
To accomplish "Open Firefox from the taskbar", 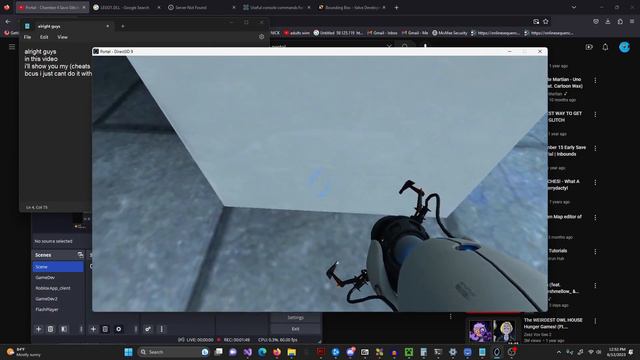I will pyautogui.click(x=277, y=352).
